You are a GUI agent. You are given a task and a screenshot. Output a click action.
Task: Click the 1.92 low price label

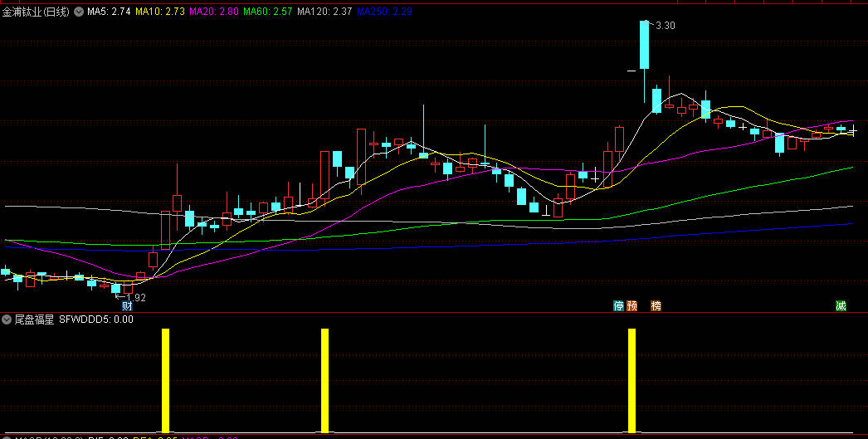[135, 298]
